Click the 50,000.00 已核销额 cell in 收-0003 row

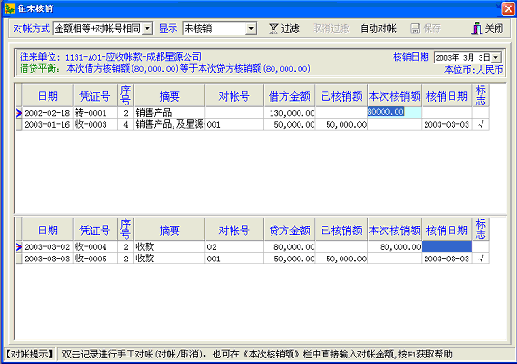click(x=341, y=125)
